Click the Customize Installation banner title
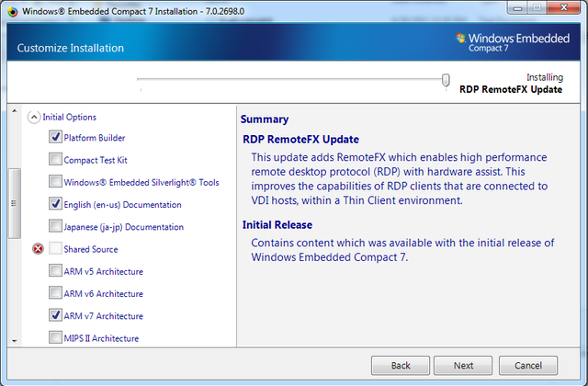The image size is (588, 386). [x=71, y=48]
